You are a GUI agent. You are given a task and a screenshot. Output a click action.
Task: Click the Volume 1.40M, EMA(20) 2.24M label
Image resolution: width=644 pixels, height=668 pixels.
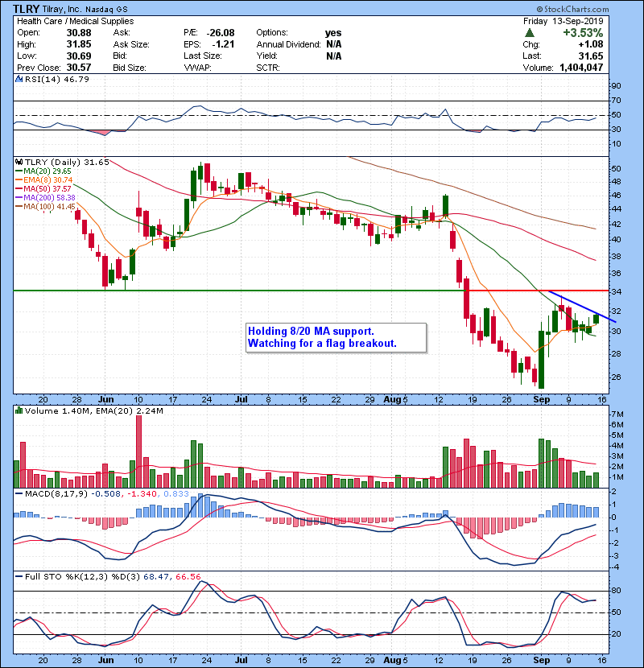point(93,410)
